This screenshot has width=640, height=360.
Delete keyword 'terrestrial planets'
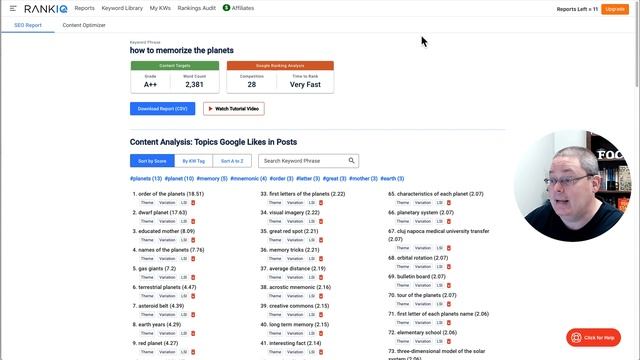click(193, 296)
